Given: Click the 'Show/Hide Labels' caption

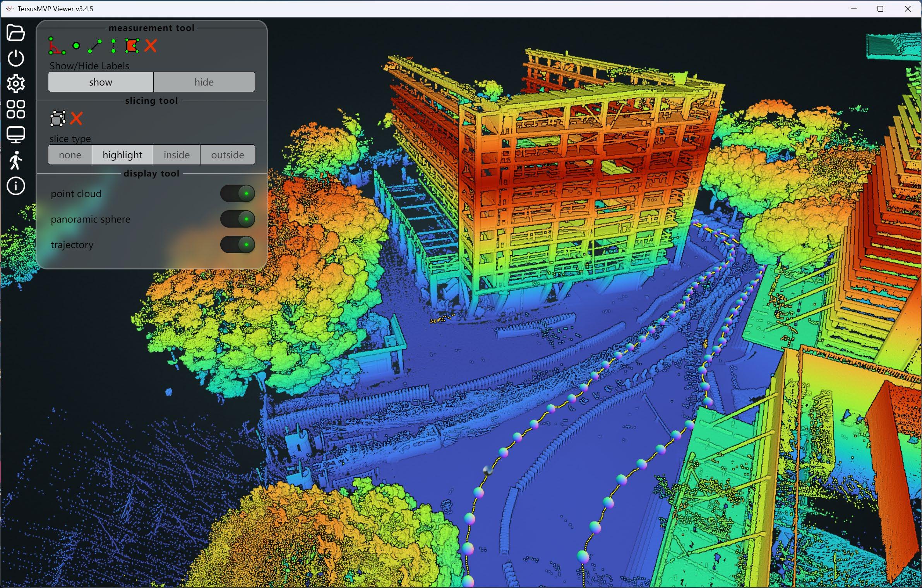Looking at the screenshot, I should coord(89,66).
